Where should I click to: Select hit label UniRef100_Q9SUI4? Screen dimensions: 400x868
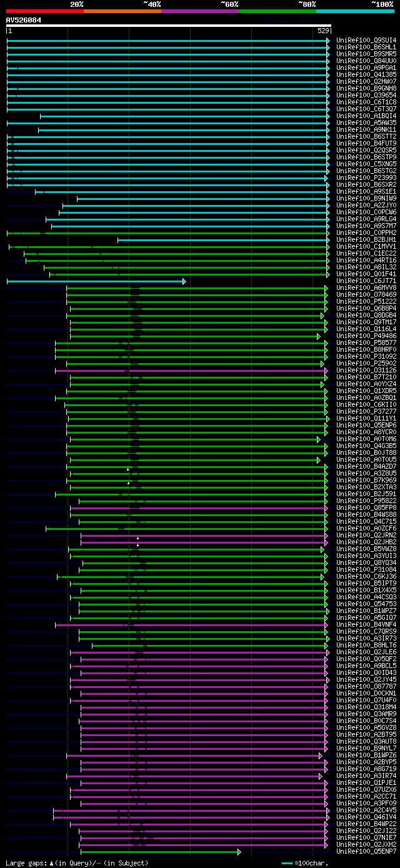(x=366, y=40)
